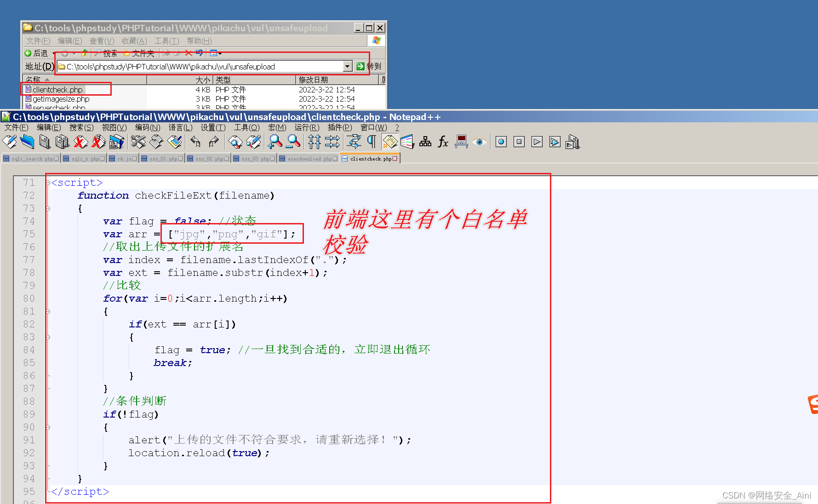This screenshot has height=504, width=818.
Task: Open the Notepad++ 插件(P) menu
Action: coord(340,127)
